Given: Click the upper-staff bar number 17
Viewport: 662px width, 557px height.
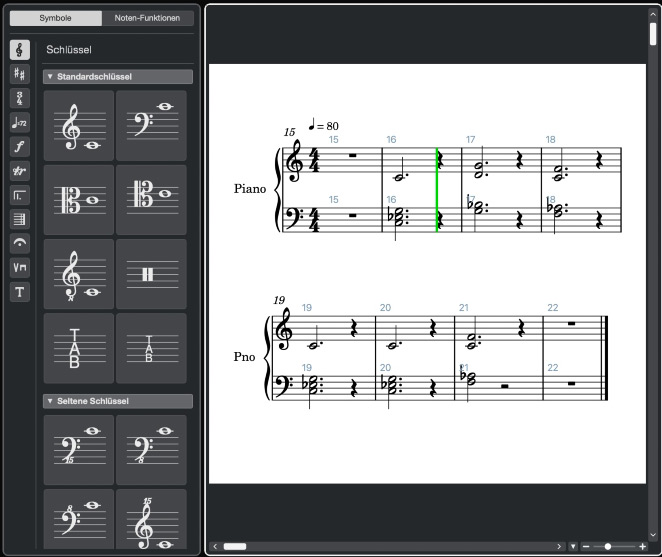Looking at the screenshot, I should [470, 139].
